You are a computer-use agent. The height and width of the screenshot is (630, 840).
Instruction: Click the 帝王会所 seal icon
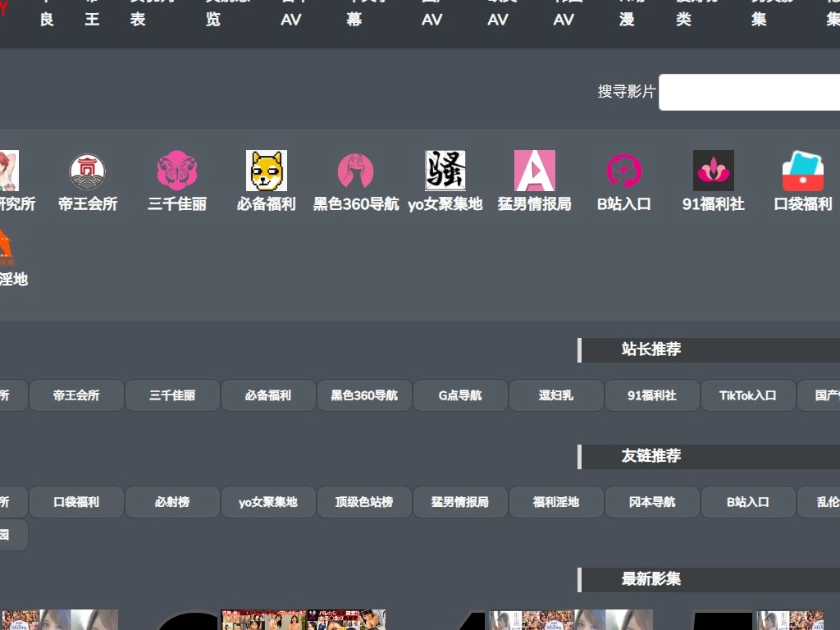[88, 172]
